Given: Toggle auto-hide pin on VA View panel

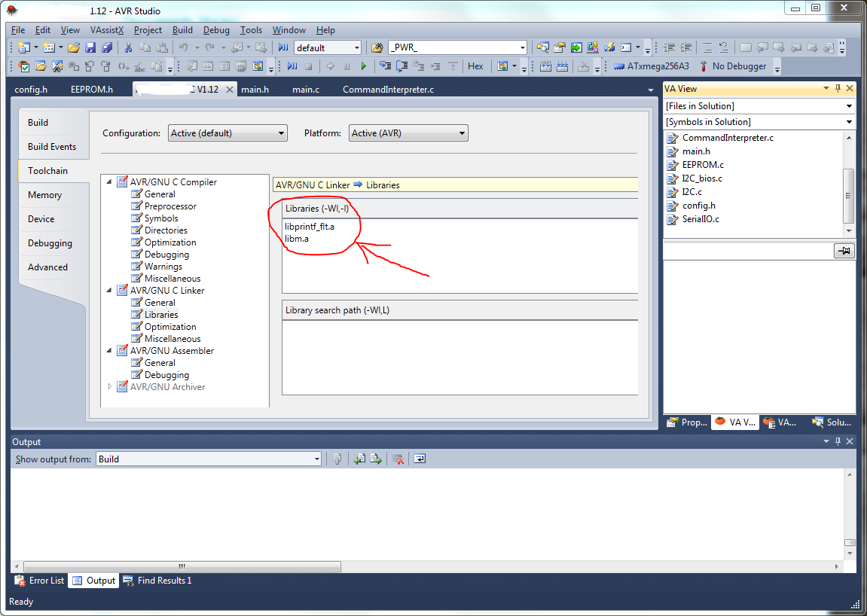Looking at the screenshot, I should pyautogui.click(x=838, y=88).
